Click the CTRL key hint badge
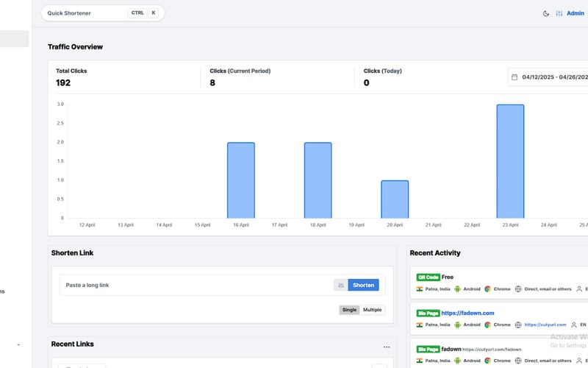This screenshot has width=588, height=368. point(137,13)
